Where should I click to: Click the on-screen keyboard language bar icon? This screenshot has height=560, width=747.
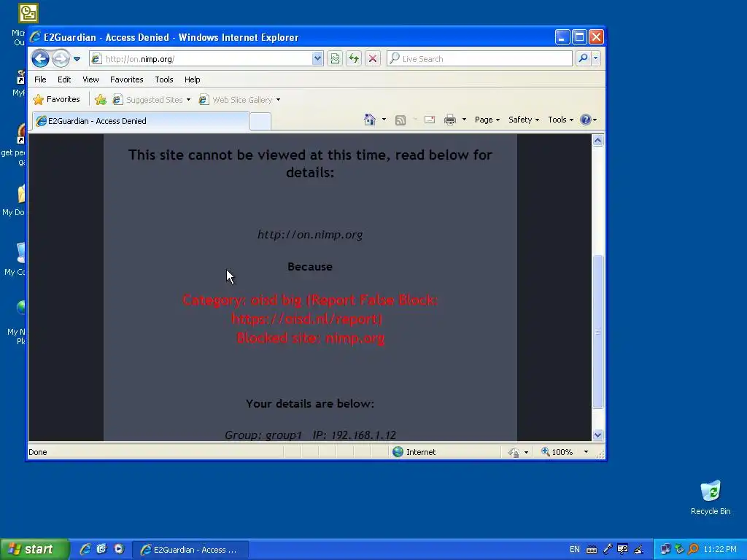click(591, 550)
